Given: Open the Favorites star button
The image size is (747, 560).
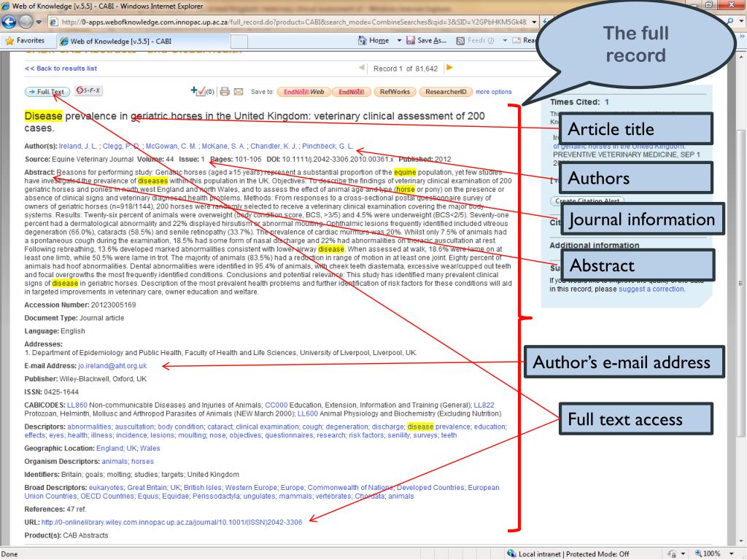Looking at the screenshot, I should [x=25, y=41].
